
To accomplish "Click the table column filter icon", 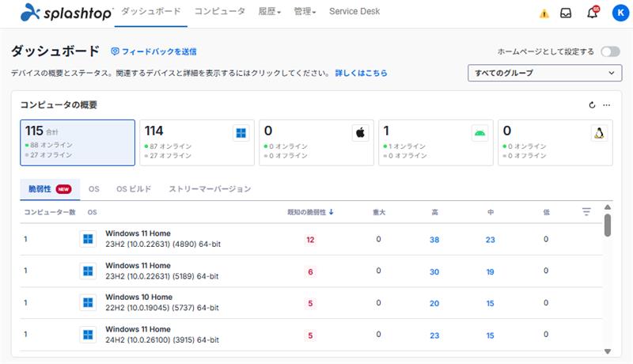I will [x=586, y=212].
